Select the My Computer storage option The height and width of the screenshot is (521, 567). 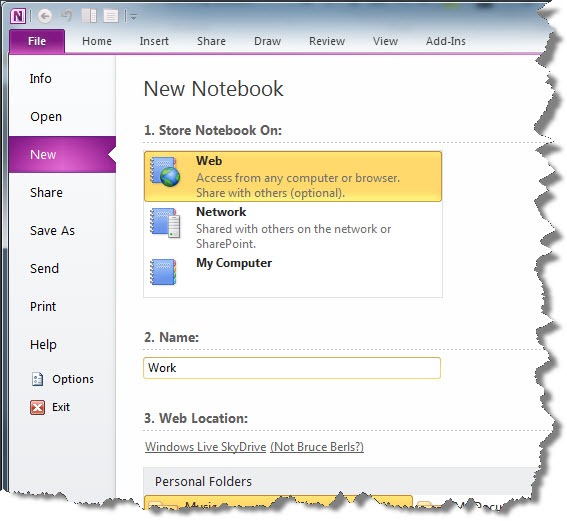(293, 274)
